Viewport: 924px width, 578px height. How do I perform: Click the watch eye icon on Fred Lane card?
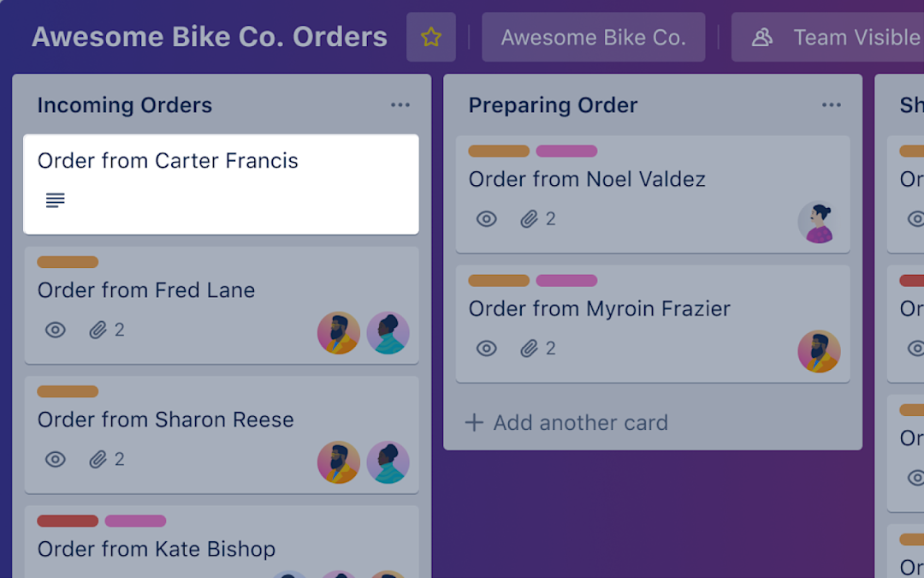[x=55, y=330]
